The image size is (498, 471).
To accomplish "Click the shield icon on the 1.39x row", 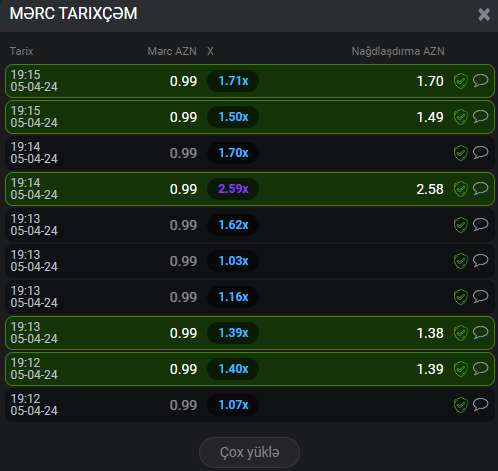I will [x=460, y=333].
